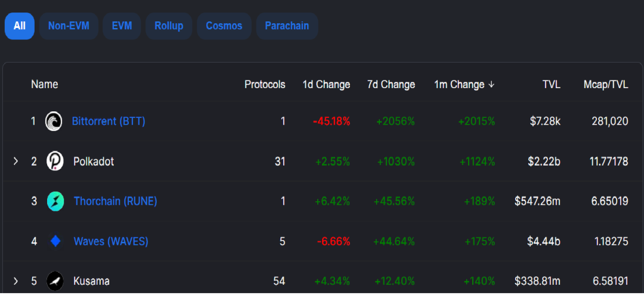Sort by 1d Change column

tap(327, 85)
